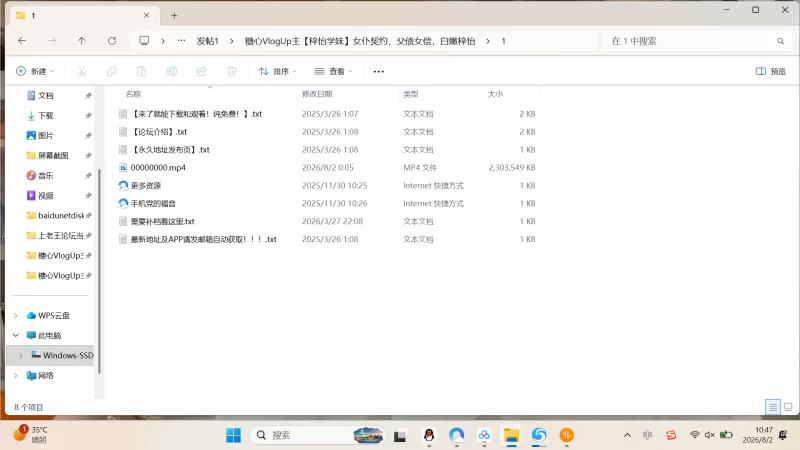
Task: Sort by 大小 column header
Action: click(x=495, y=94)
